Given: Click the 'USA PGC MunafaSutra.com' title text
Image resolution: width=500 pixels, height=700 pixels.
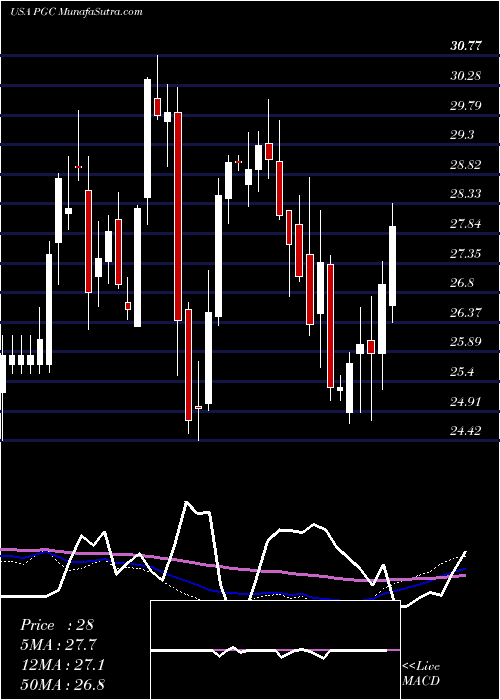Looking at the screenshot, I should point(76,11).
